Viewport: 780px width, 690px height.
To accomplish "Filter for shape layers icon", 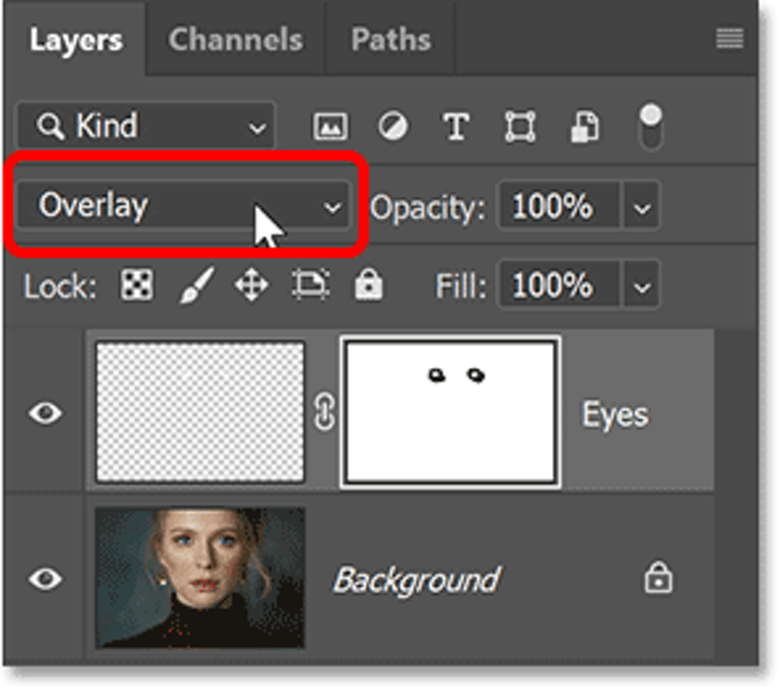I will pos(520,126).
